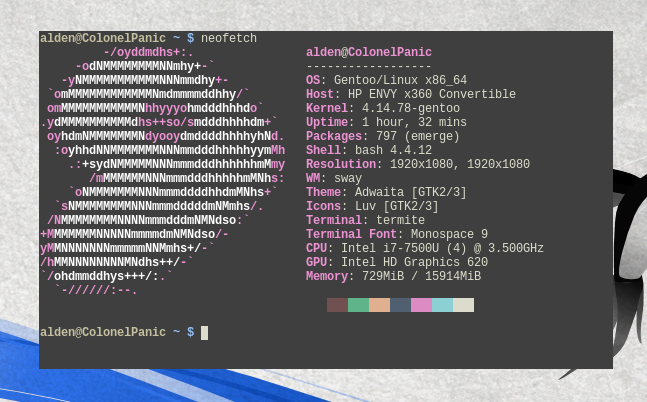This screenshot has height=402, width=647.
Task: Click the green color block
Action: [x=359, y=305]
